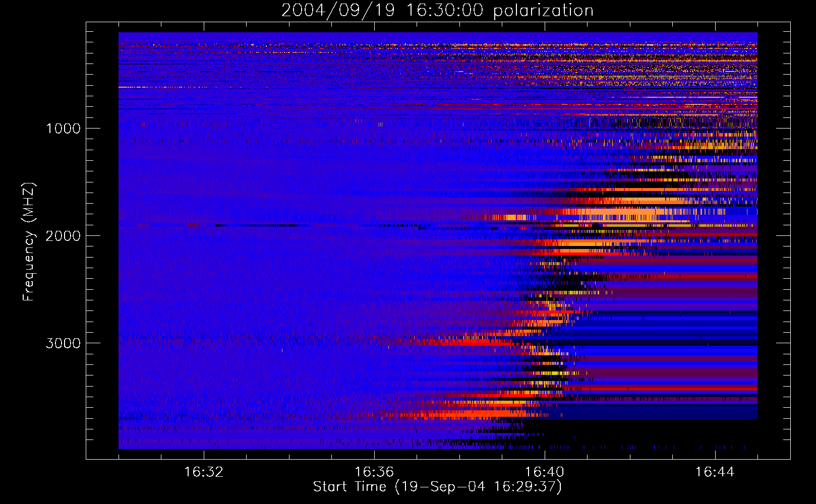This screenshot has width=816, height=504.
Task: Click the 16:44 time tick label
Action: (715, 472)
